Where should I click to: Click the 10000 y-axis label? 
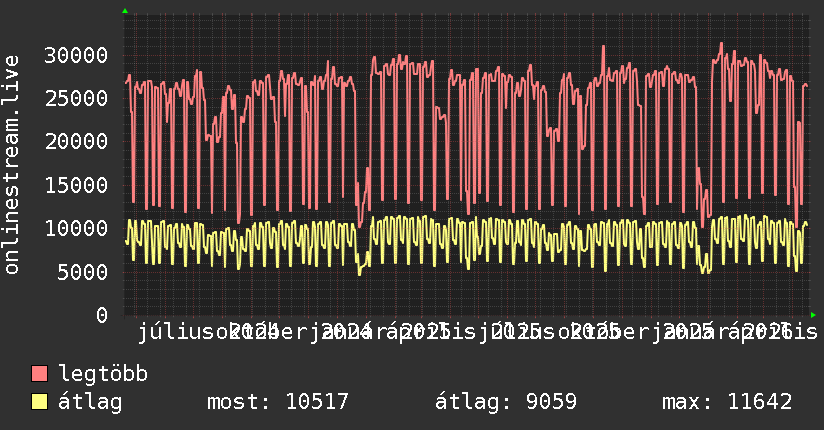[76, 228]
